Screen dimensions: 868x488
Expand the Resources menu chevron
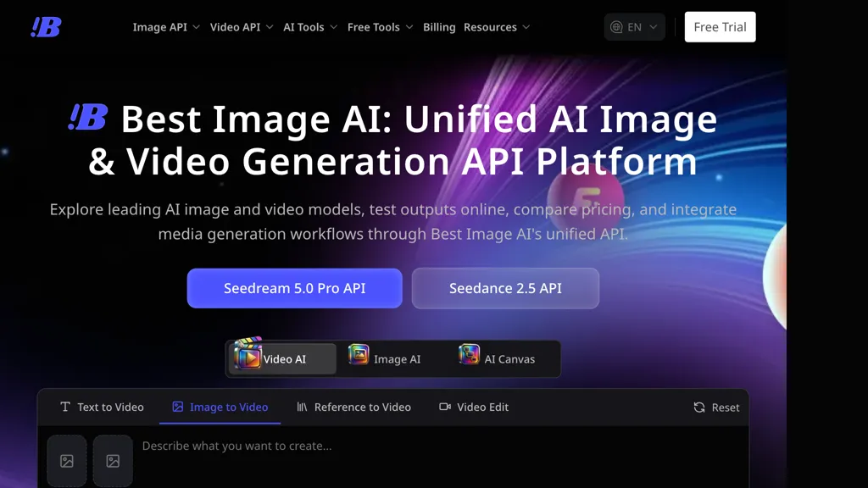pos(526,27)
